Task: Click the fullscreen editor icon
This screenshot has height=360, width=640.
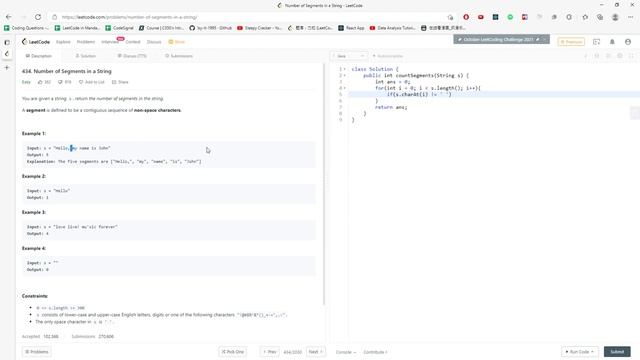Action: pyautogui.click(x=631, y=56)
